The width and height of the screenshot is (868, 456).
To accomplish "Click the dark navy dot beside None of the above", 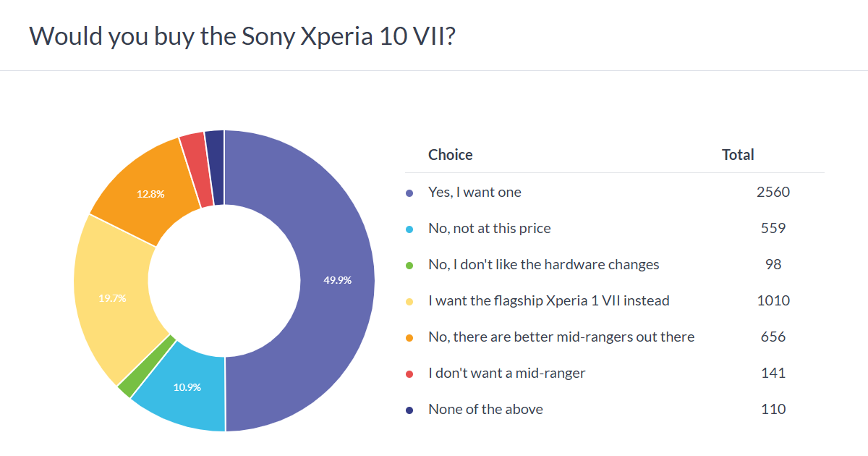I will pos(409,410).
